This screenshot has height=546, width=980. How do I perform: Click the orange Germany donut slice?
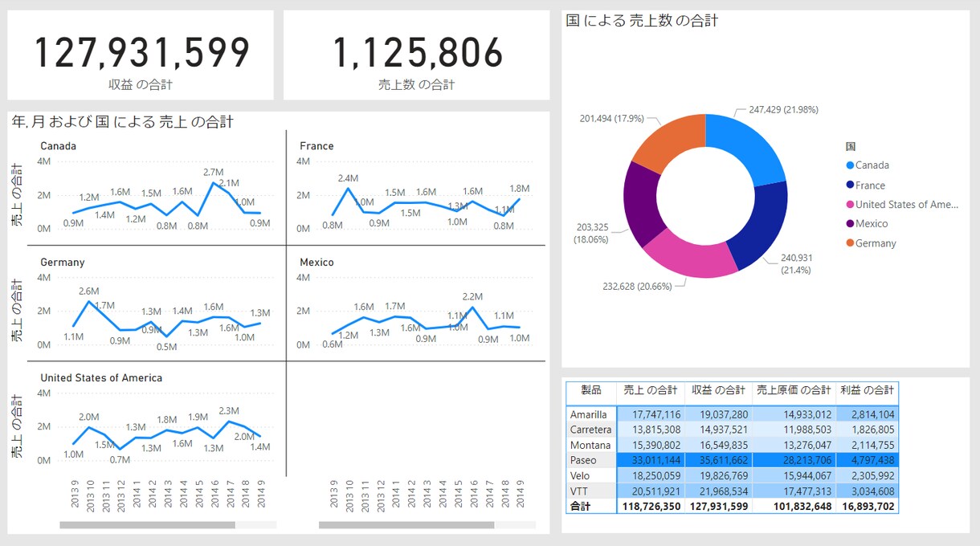point(670,141)
